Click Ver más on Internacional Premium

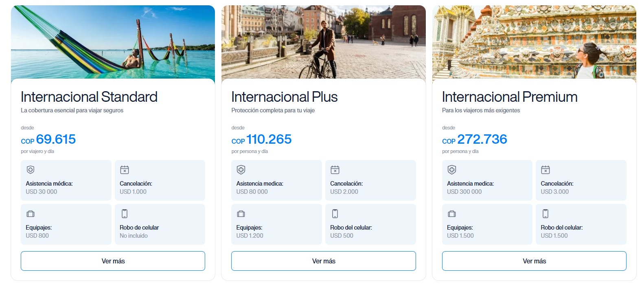click(534, 261)
